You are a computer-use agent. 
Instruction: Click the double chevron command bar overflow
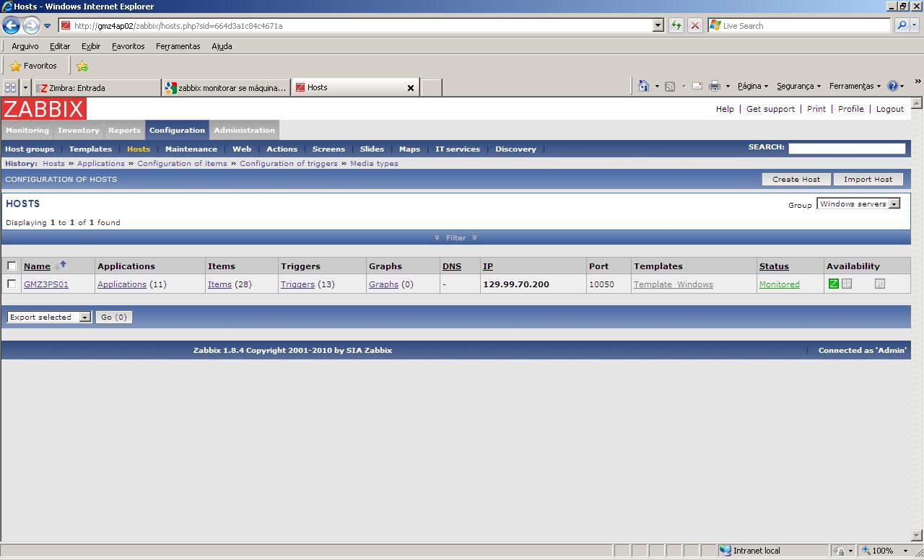click(918, 82)
